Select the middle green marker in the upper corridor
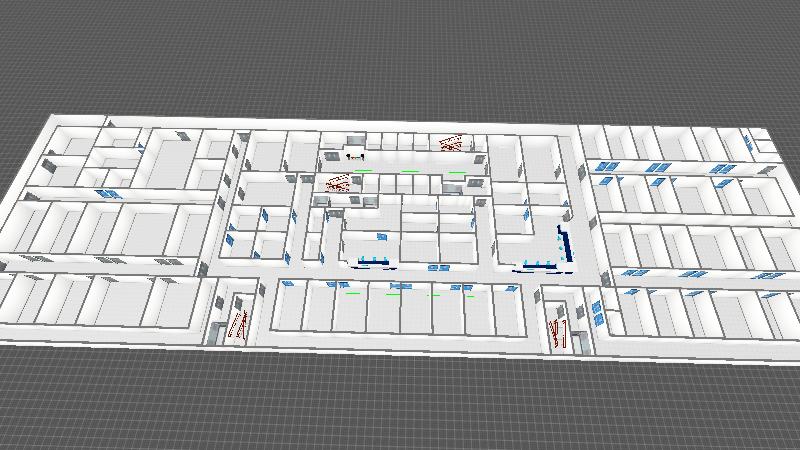 pyautogui.click(x=410, y=171)
